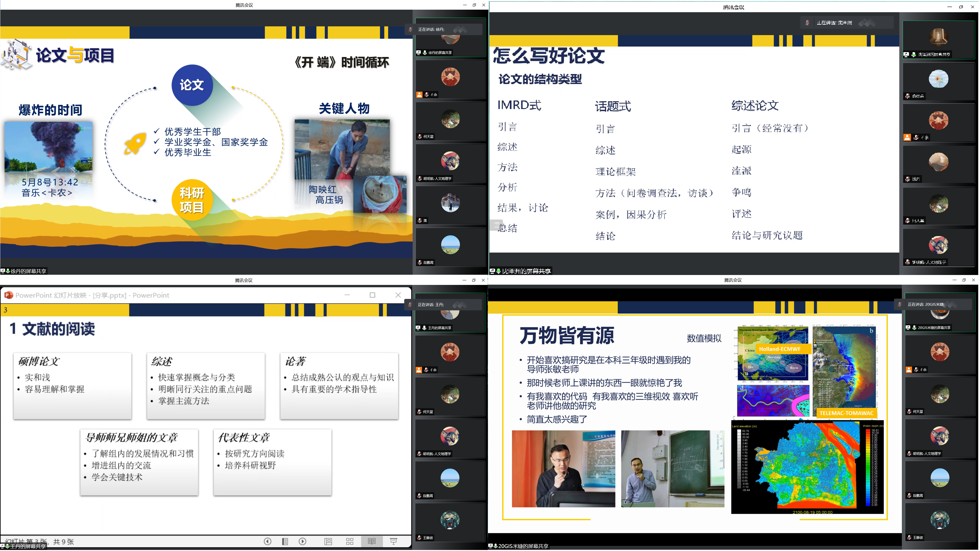Click mic icon in '正在讲话: 徐丹' speaker bar
Image resolution: width=980 pixels, height=551 pixels.
[x=411, y=29]
